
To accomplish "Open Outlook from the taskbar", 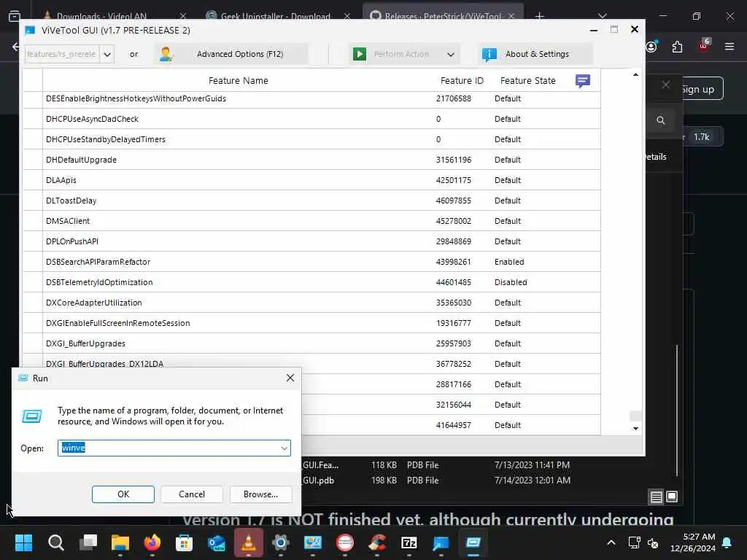I will 216,542.
